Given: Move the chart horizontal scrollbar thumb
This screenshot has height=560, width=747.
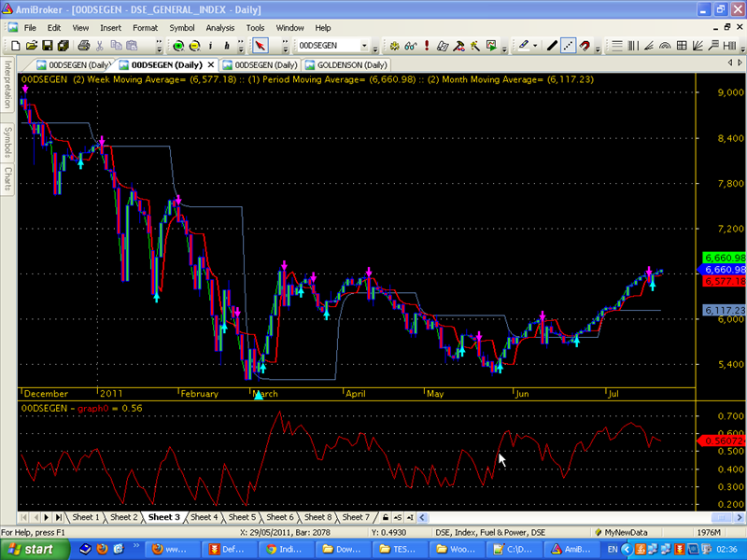Looking at the screenshot, I should [722, 517].
